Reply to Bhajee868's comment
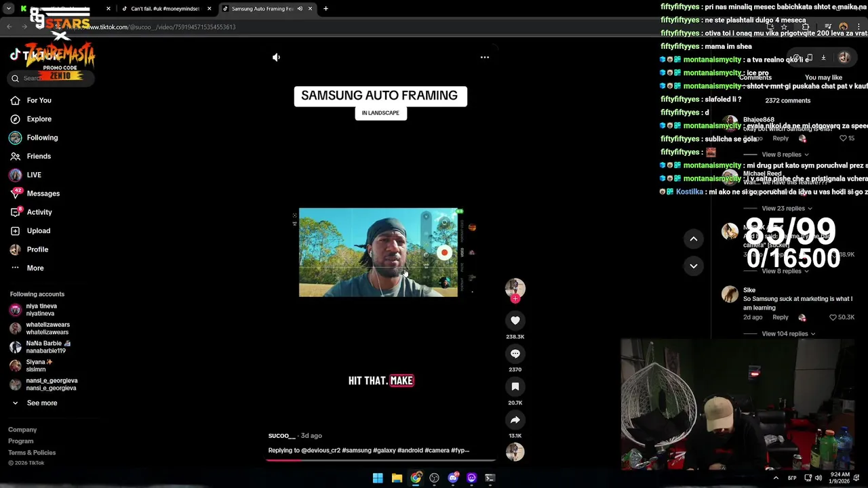Screen dimensions: 868x488 point(781,138)
